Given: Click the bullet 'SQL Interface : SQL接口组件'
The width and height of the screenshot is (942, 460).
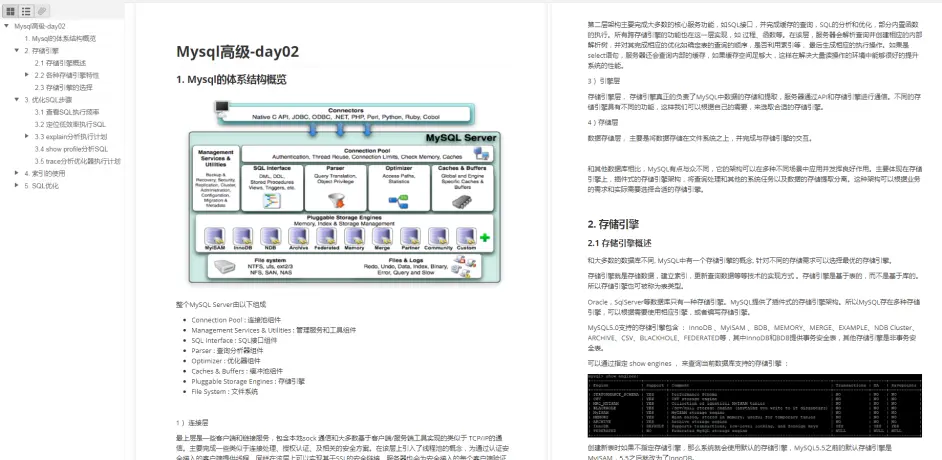Looking at the screenshot, I should coord(234,340).
